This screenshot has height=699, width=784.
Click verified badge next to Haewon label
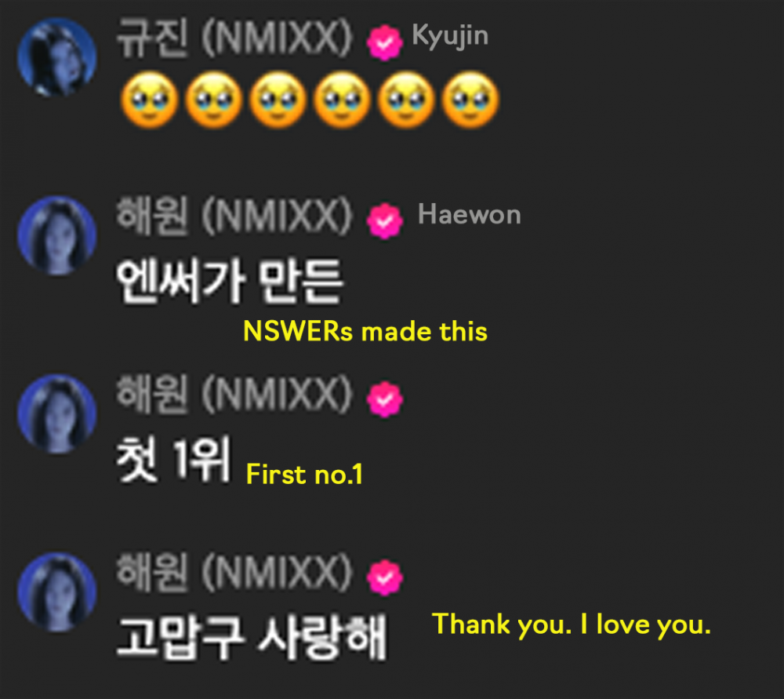384,220
